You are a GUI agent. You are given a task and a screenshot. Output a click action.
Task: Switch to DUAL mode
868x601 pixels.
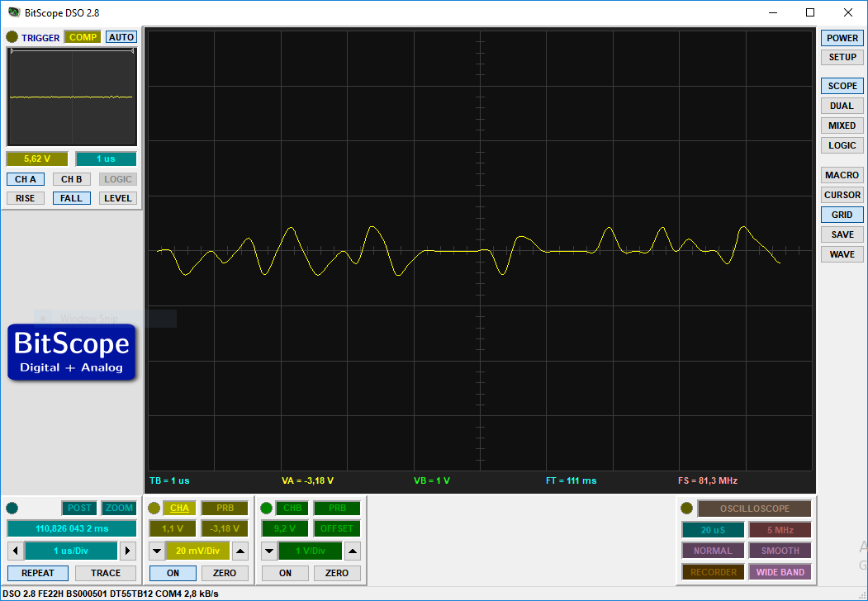(842, 106)
